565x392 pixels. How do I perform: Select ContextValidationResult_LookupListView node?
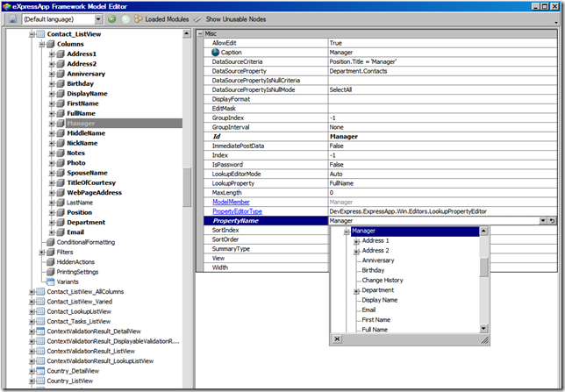click(100, 361)
